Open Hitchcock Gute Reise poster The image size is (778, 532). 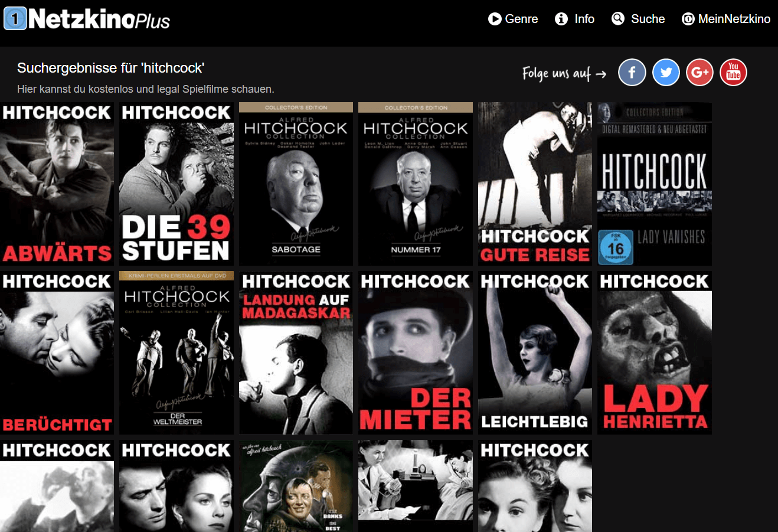pyautogui.click(x=535, y=184)
